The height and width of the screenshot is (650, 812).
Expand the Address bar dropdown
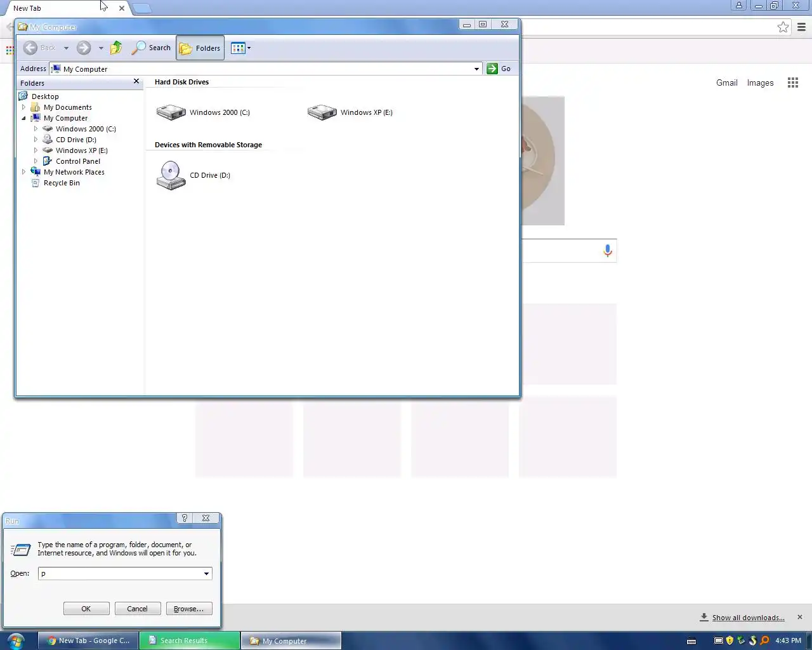click(x=476, y=69)
